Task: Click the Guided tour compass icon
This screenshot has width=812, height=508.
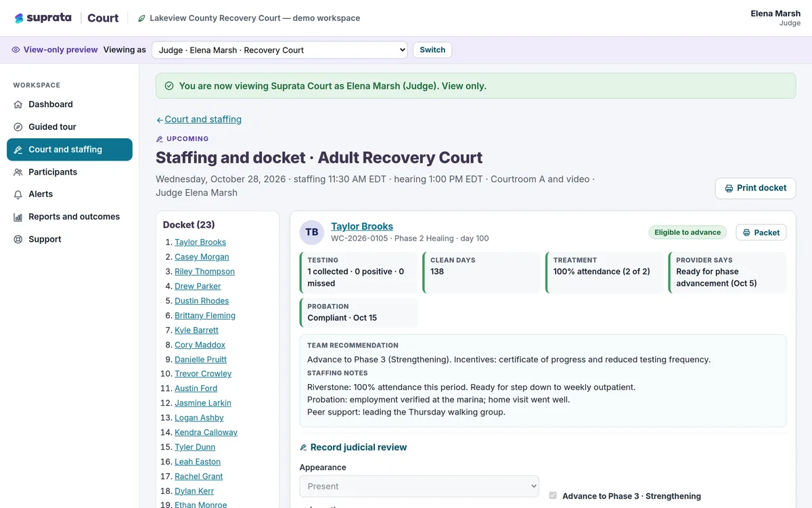Action: (x=18, y=127)
